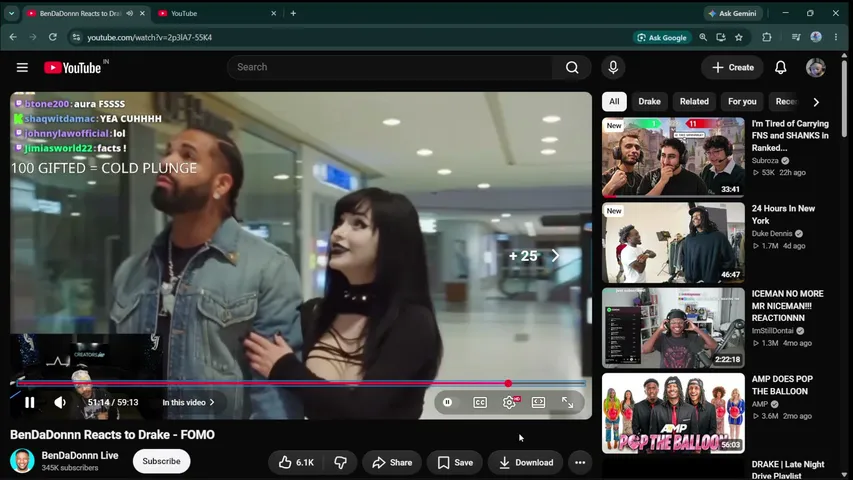Mute the BenDaDonnn tab audio icon

[x=129, y=14]
